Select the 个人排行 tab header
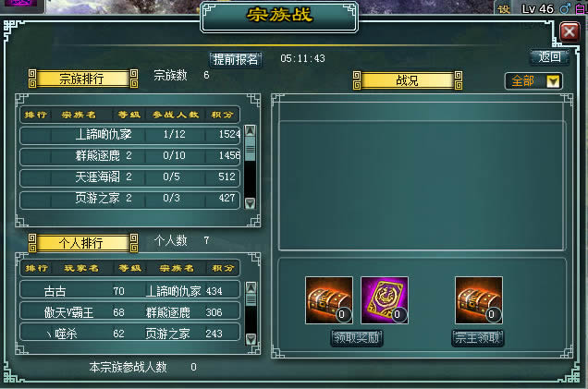The image size is (588, 389). coord(83,243)
